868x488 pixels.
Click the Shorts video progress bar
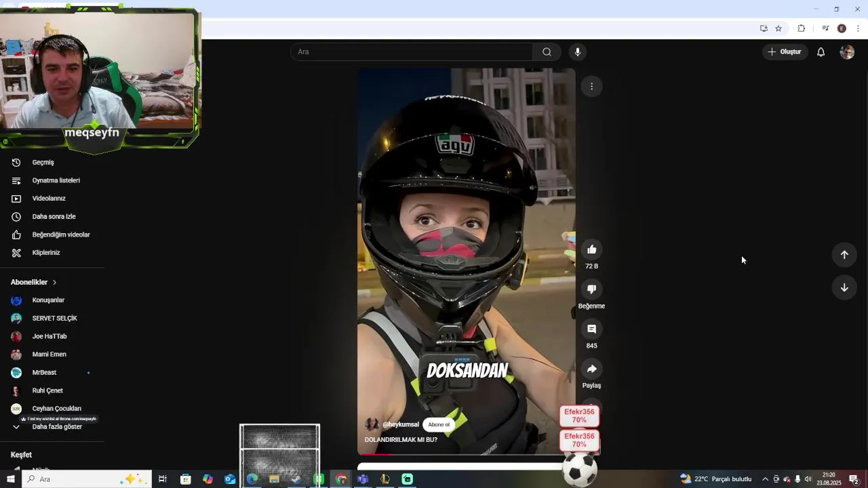click(x=467, y=454)
